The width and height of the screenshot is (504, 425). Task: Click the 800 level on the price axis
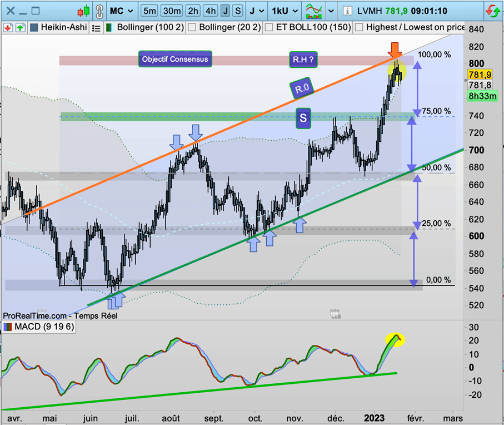476,63
